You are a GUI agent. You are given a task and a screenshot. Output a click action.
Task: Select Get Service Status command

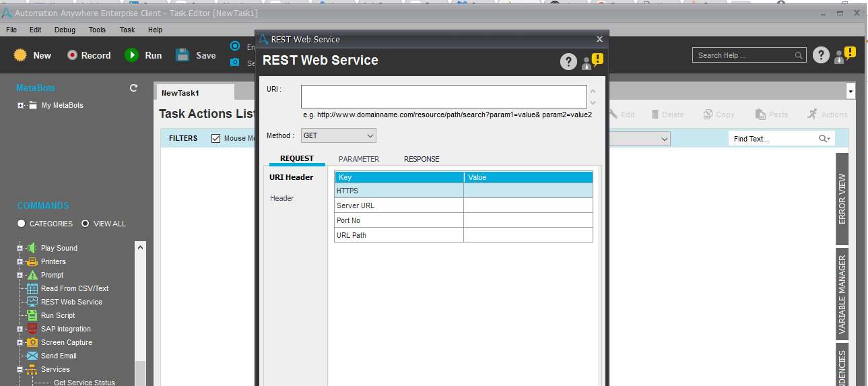[84, 383]
